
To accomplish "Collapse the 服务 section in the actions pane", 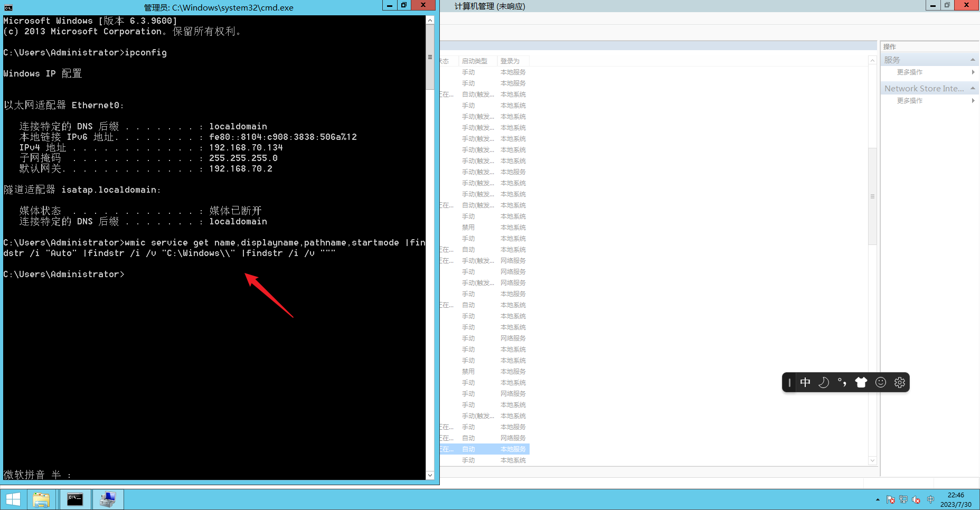I will click(973, 60).
